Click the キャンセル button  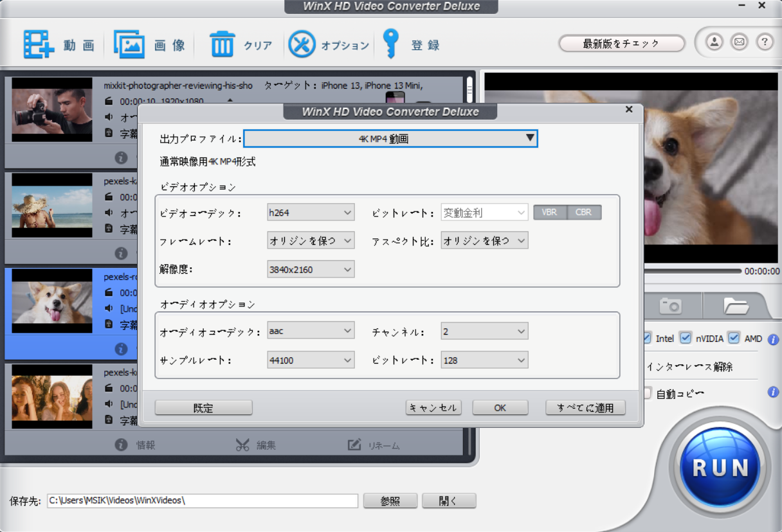click(433, 408)
